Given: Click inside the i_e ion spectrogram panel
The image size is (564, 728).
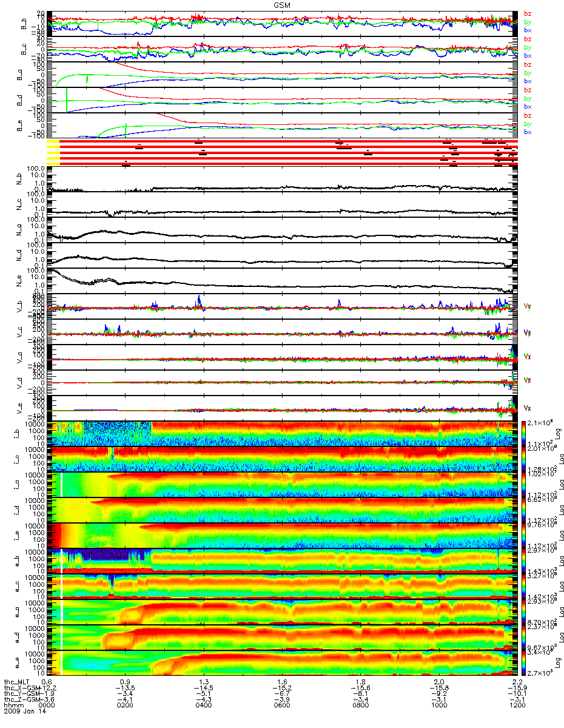Looking at the screenshot, I should [282, 536].
